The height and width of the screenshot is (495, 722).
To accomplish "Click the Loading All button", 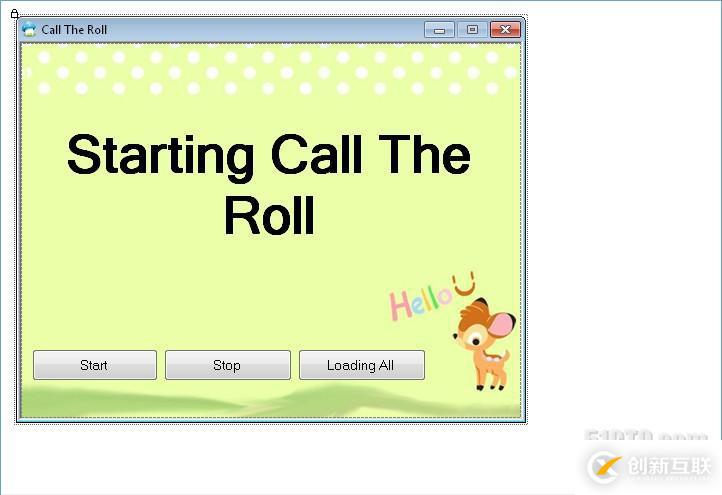I will click(x=362, y=365).
